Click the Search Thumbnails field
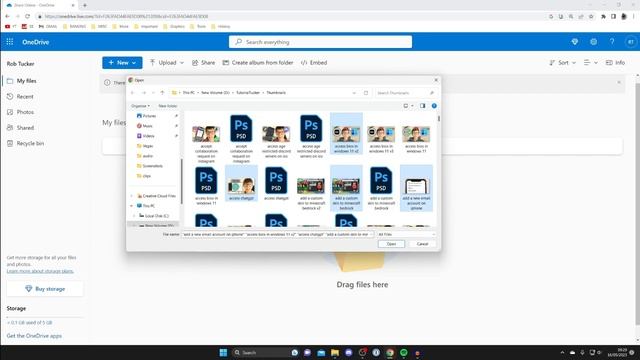 click(405, 93)
